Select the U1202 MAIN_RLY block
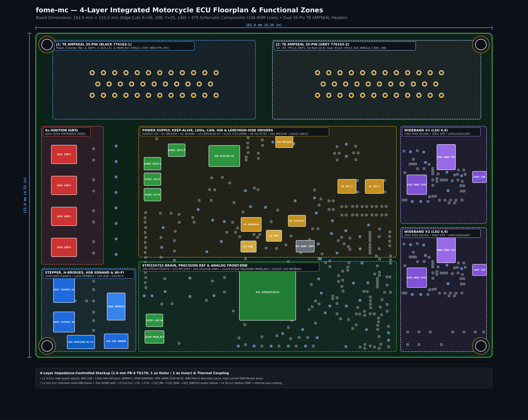 (154, 337)
